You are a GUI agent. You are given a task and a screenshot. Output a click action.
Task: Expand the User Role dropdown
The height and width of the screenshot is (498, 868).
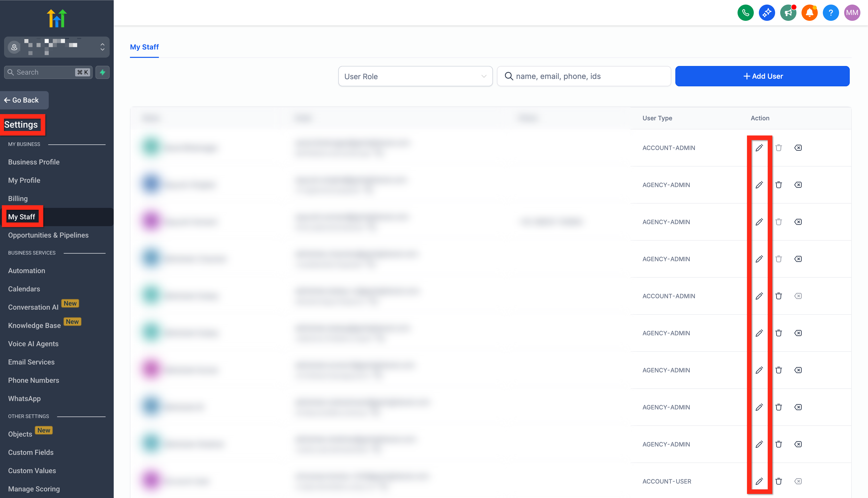(x=415, y=76)
